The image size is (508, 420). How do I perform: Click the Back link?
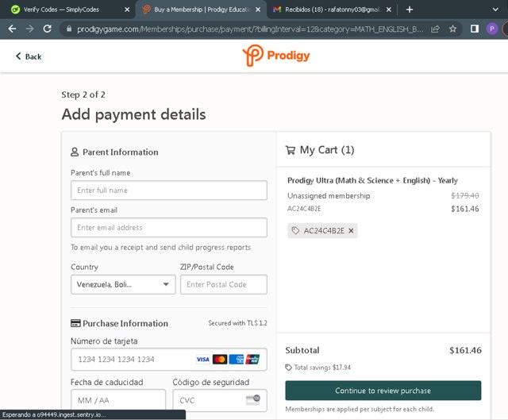(29, 56)
